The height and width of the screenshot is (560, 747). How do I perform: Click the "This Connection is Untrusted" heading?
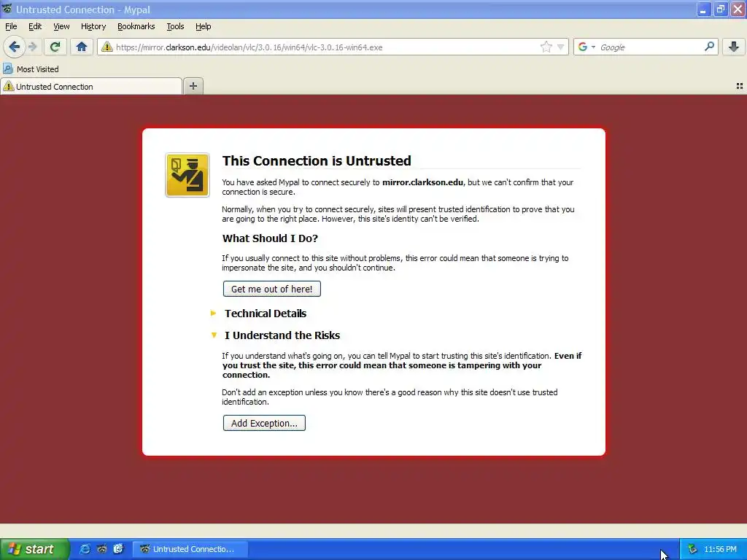[317, 160]
